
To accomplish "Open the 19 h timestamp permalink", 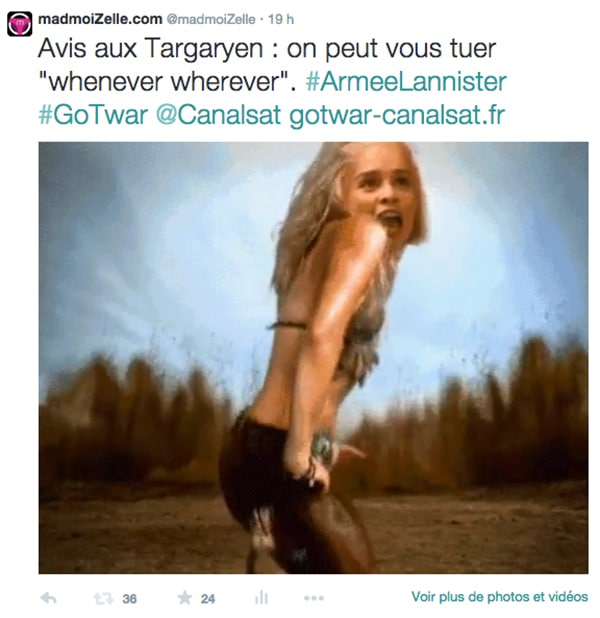I will coord(281,19).
